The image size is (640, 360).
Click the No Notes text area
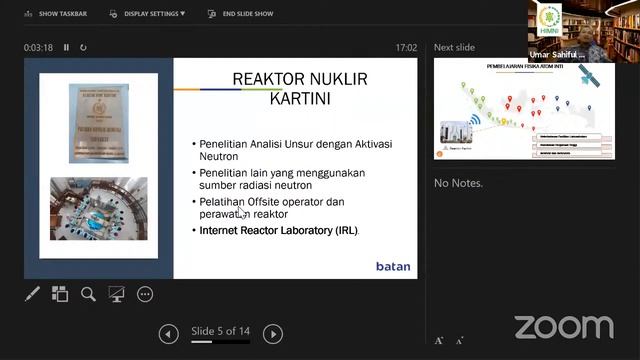[458, 183]
